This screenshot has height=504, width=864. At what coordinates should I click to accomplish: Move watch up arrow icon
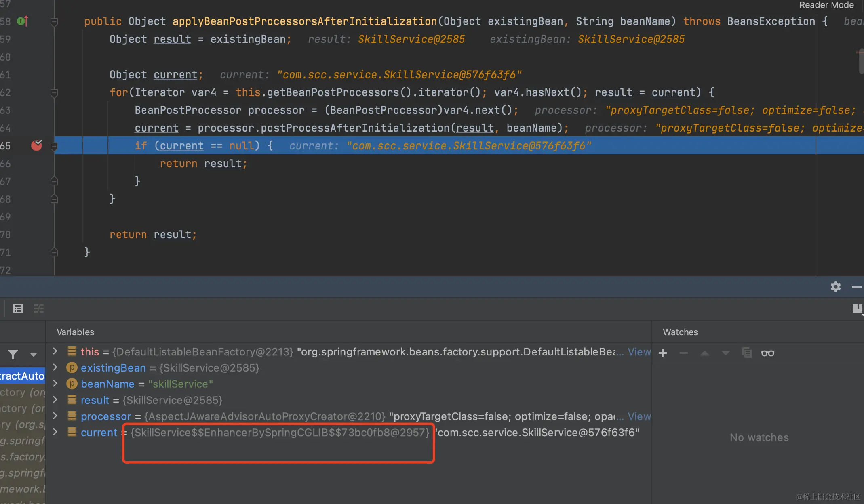point(705,353)
